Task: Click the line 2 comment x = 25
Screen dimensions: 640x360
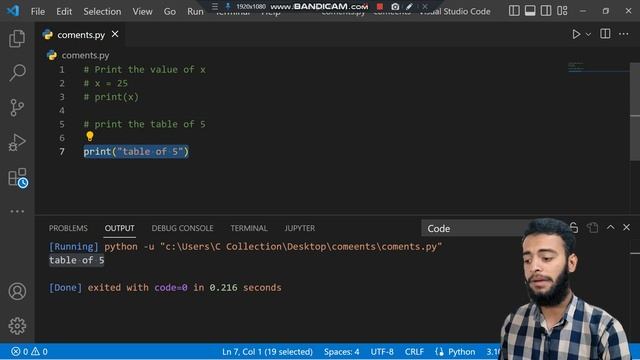Action: click(x=106, y=83)
